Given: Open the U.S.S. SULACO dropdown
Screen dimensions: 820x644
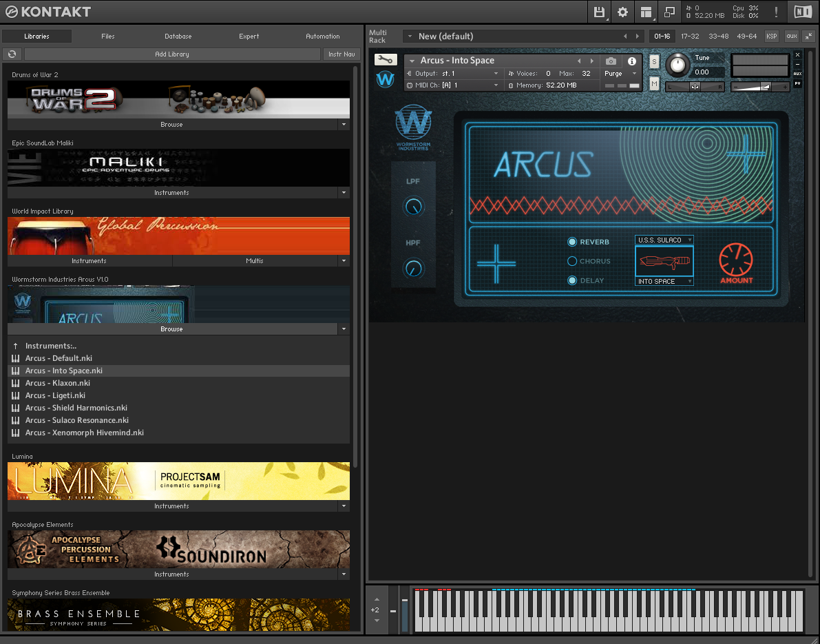Looking at the screenshot, I should (x=664, y=240).
